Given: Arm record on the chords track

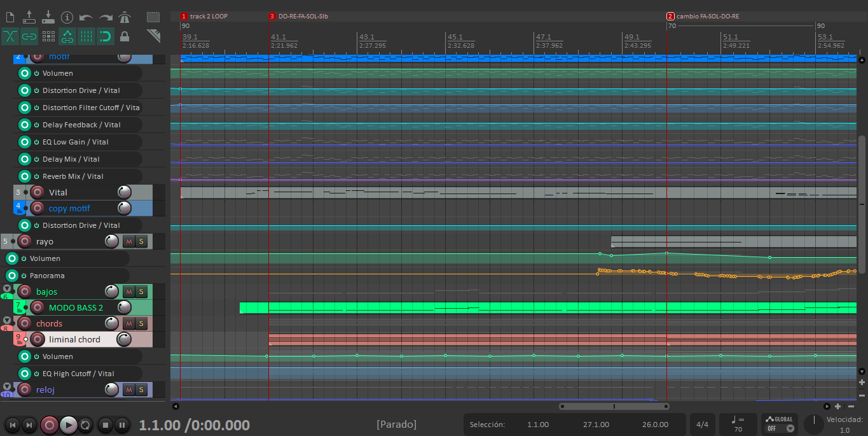Looking at the screenshot, I should pos(25,323).
